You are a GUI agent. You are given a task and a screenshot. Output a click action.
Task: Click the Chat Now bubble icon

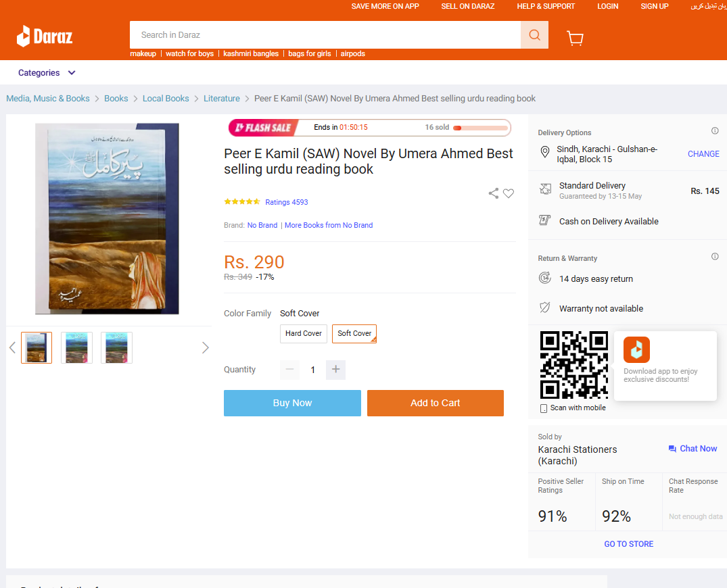pyautogui.click(x=672, y=449)
